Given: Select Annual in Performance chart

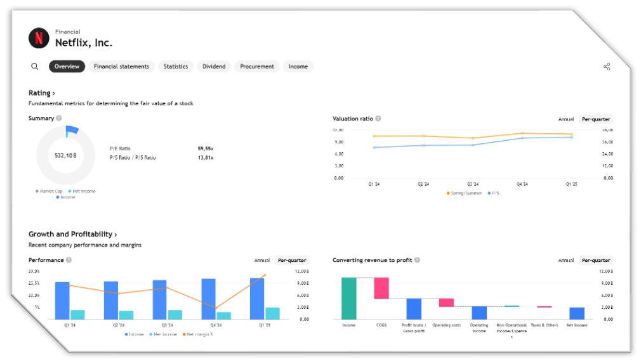Looking at the screenshot, I should [262, 260].
